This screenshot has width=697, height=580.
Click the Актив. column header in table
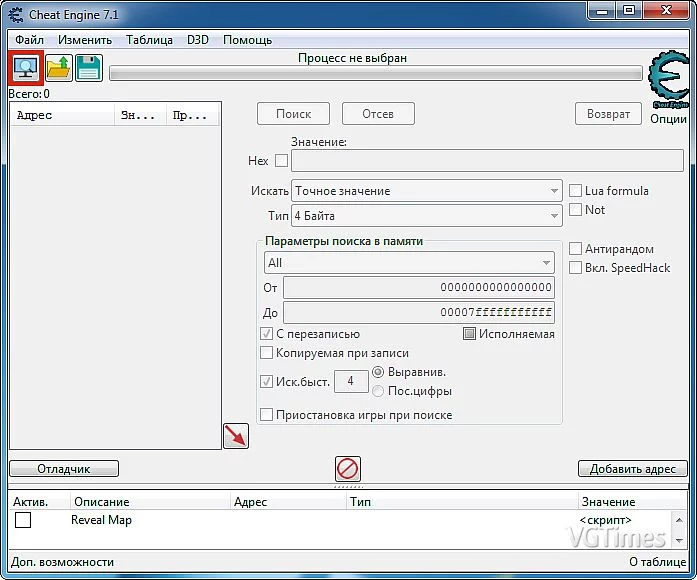point(39,502)
